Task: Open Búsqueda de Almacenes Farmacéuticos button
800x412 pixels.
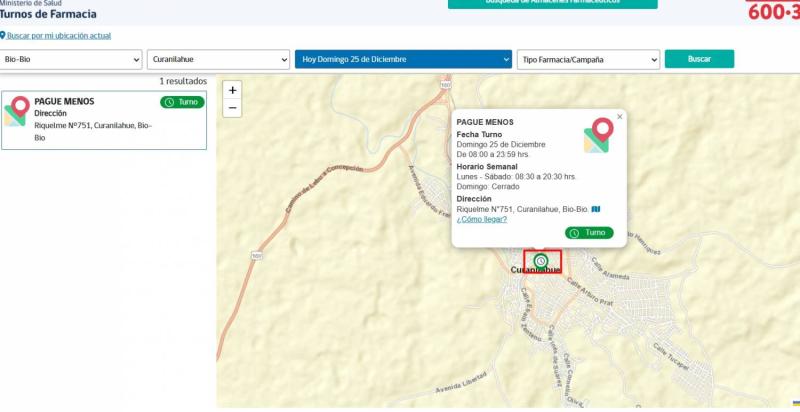Action: (x=552, y=3)
